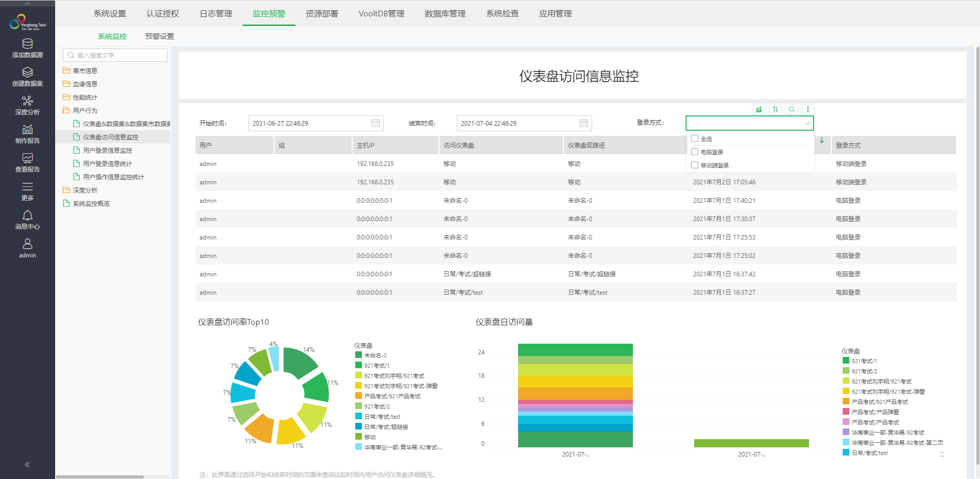Click the file icon of 用户登录信息统计
The height and width of the screenshot is (479, 980).
77,163
